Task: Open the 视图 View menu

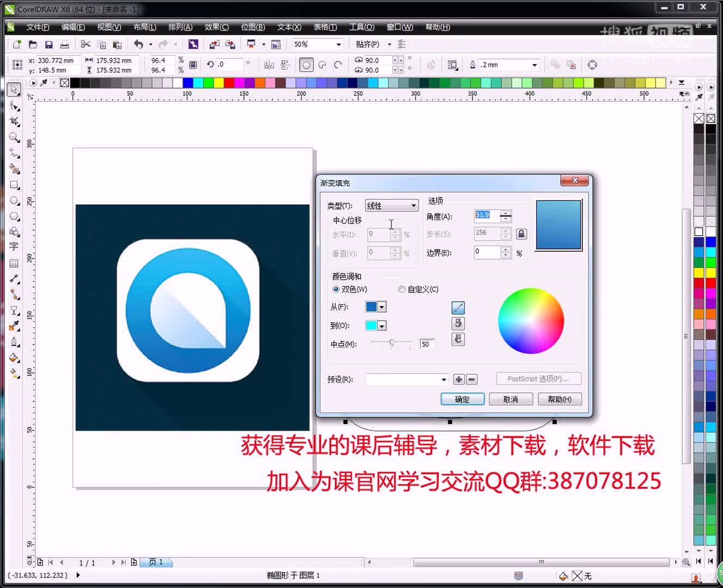Action: point(109,27)
